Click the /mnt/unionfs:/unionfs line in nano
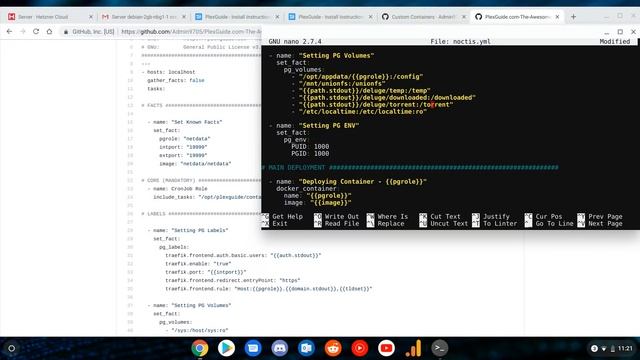640x360 pixels. pos(339,84)
